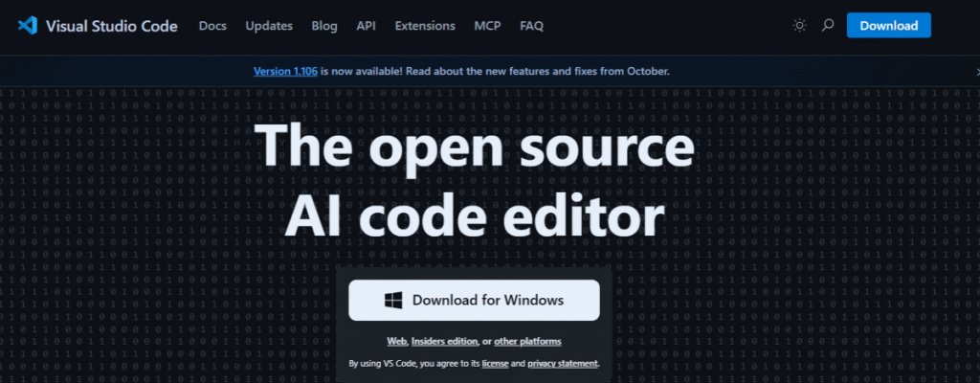Toggle the light/dark theme sun icon
The image size is (980, 383).
click(x=799, y=26)
